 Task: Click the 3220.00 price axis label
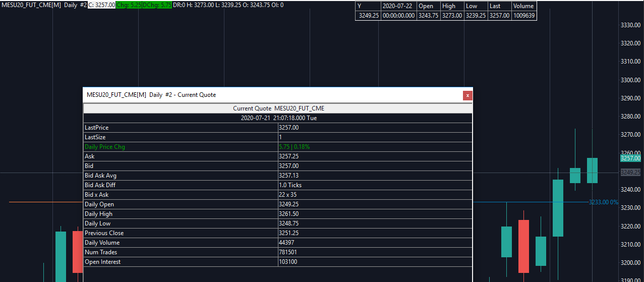(x=631, y=227)
